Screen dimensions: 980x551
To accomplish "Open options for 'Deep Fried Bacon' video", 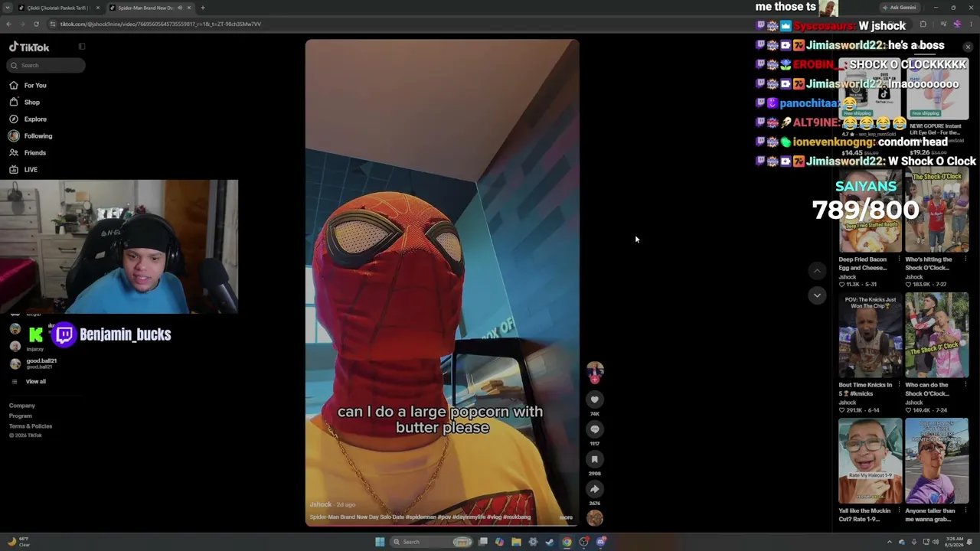I will tap(899, 259).
